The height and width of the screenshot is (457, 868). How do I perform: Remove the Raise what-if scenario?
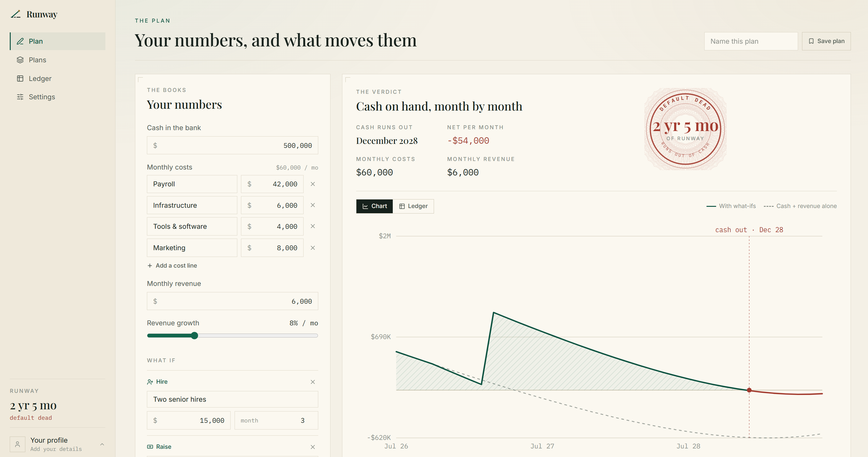click(313, 447)
